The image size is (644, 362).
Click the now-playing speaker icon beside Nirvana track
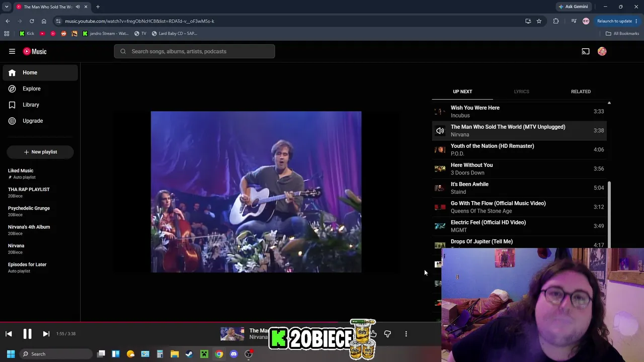pos(440,131)
